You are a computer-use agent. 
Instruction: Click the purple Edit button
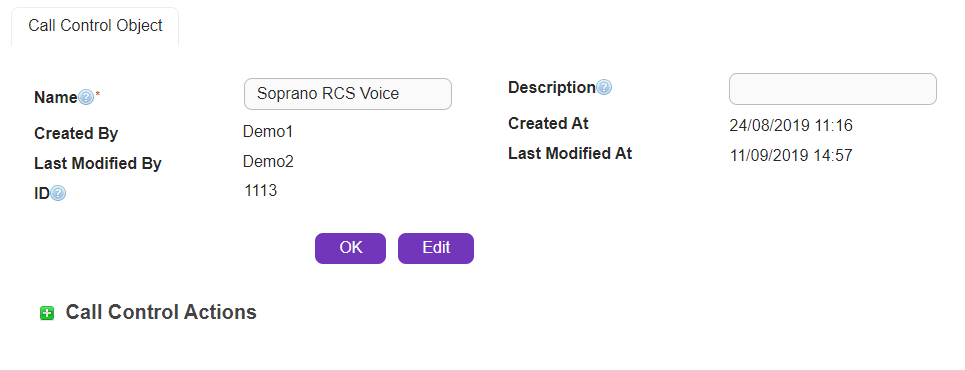(x=436, y=248)
